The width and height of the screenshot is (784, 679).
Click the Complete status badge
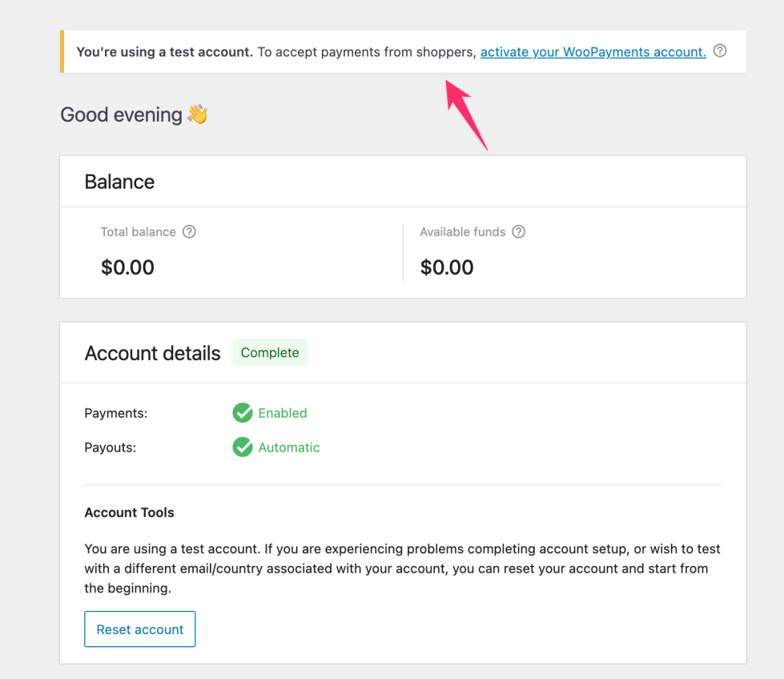click(x=269, y=352)
